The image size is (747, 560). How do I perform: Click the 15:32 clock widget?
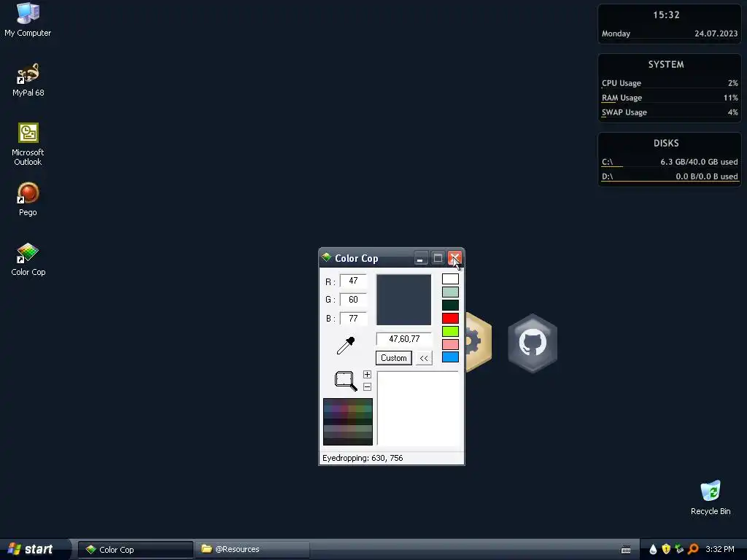(x=666, y=15)
